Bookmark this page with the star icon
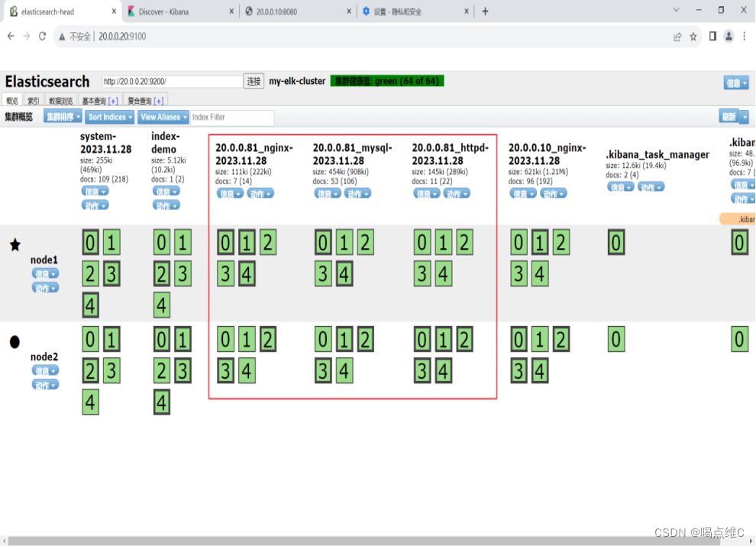 (x=693, y=37)
